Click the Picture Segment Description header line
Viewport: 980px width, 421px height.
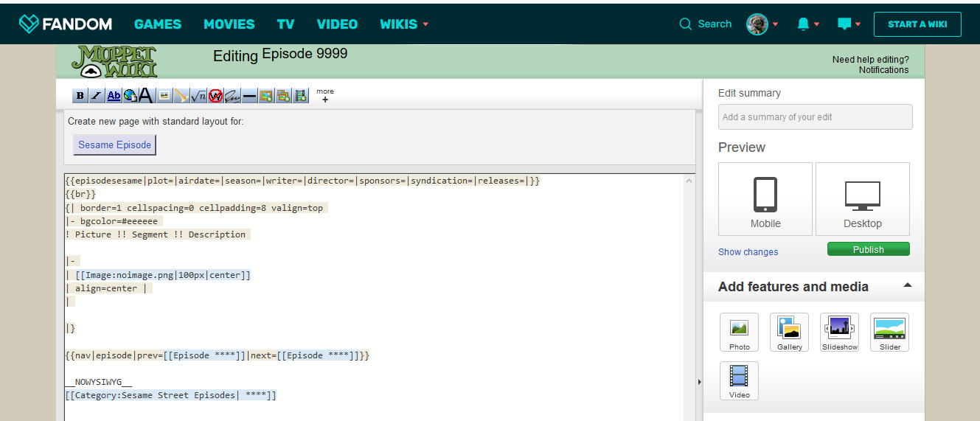click(x=157, y=234)
